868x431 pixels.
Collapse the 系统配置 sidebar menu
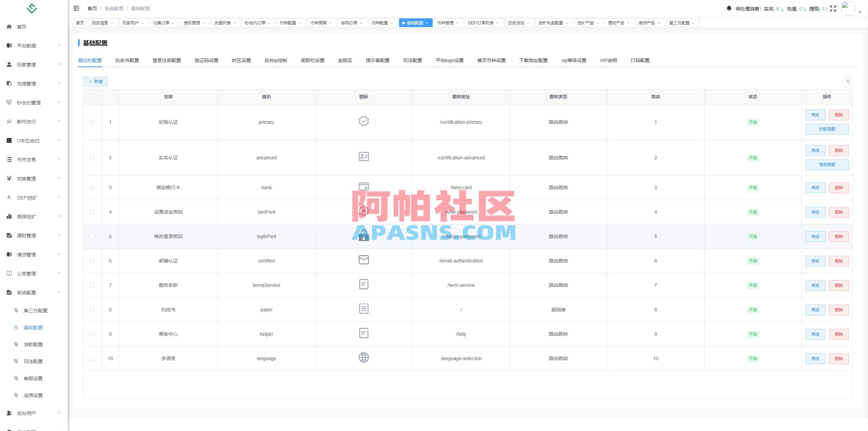click(34, 292)
